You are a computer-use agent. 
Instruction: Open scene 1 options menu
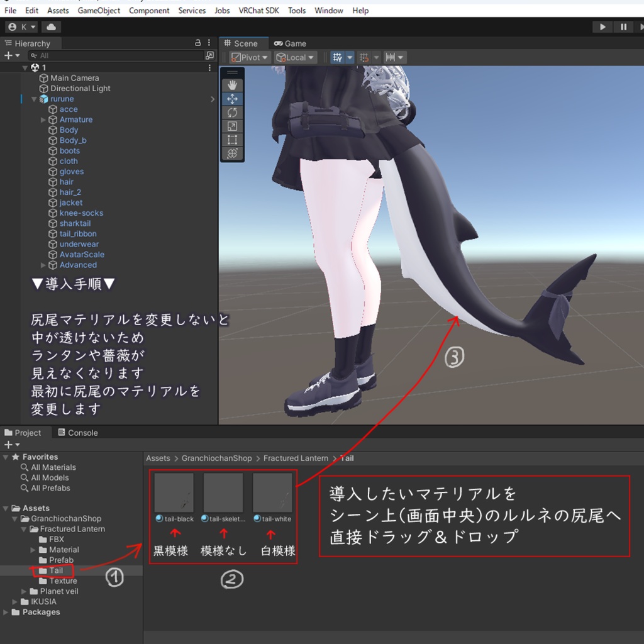tap(209, 67)
